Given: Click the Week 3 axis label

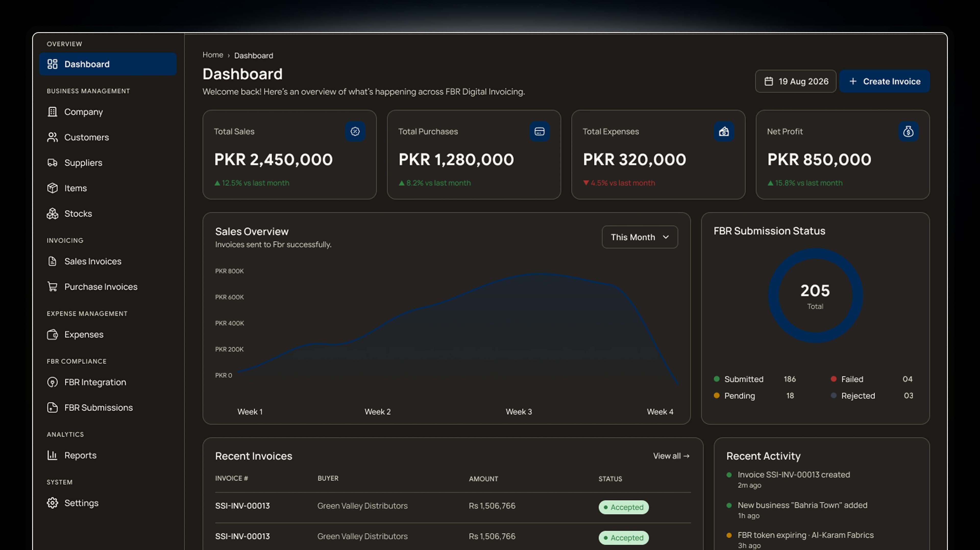Looking at the screenshot, I should tap(519, 412).
